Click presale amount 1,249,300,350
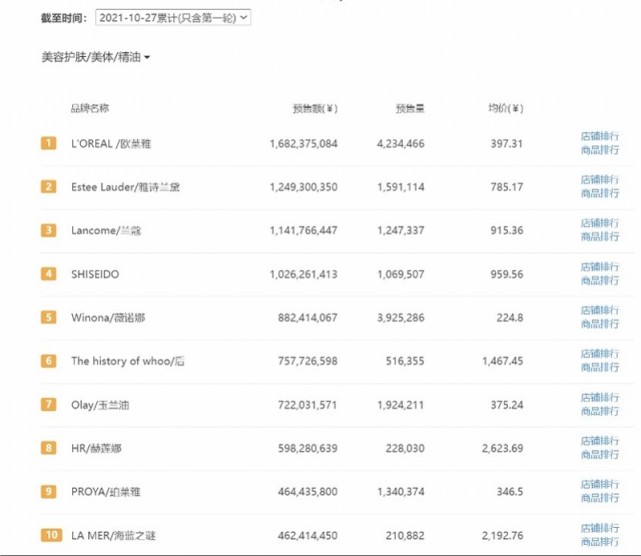This screenshot has height=556, width=641. (x=304, y=187)
